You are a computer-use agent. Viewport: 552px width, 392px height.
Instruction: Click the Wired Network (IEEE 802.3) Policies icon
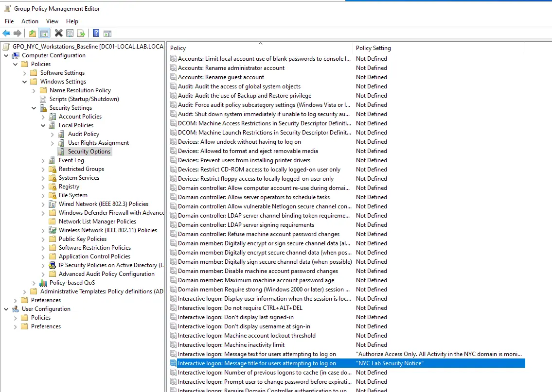coord(53,204)
